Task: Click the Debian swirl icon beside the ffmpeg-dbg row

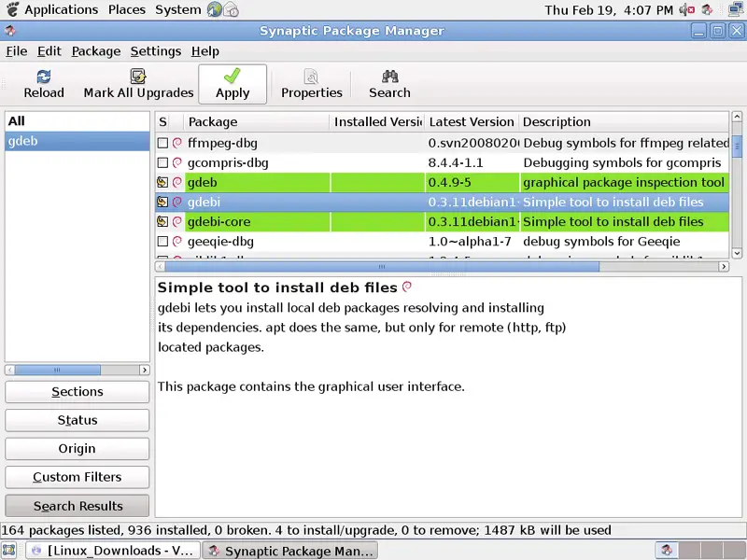Action: pos(177,143)
